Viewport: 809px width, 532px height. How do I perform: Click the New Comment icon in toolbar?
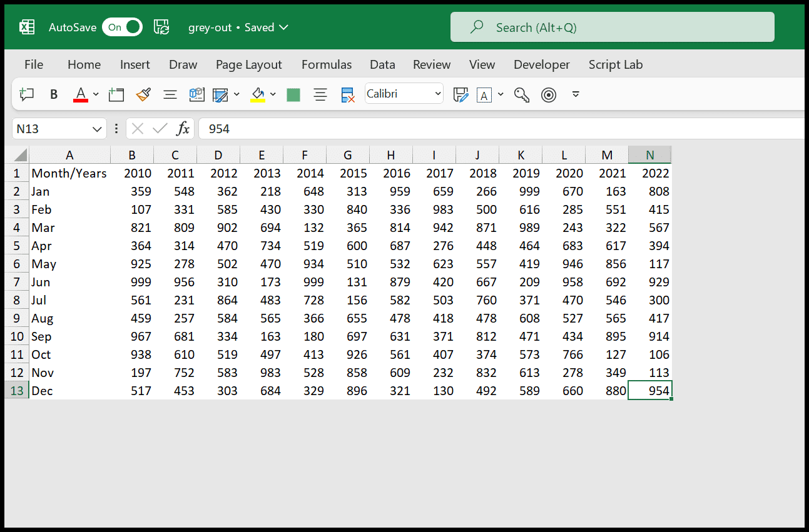(26, 94)
